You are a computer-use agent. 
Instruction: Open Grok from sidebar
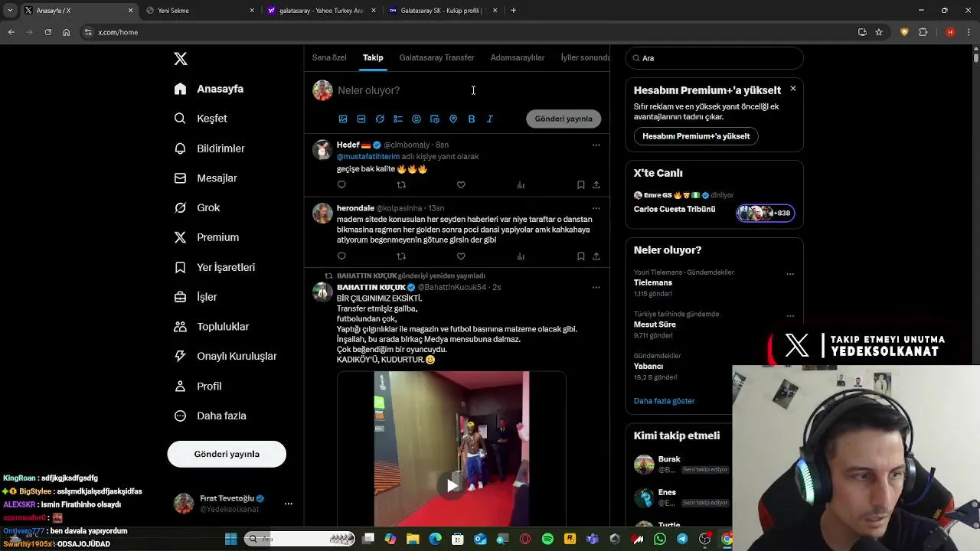[198, 208]
